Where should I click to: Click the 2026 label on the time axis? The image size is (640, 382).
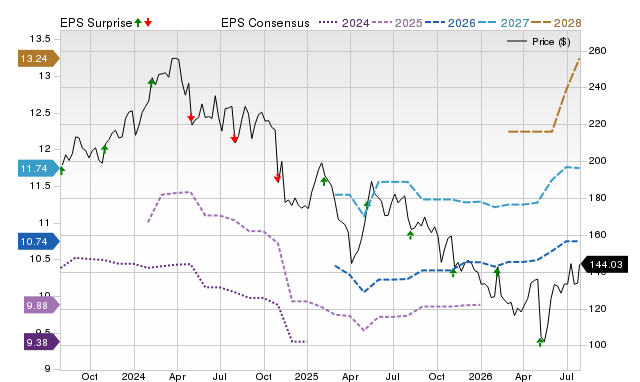click(x=481, y=376)
